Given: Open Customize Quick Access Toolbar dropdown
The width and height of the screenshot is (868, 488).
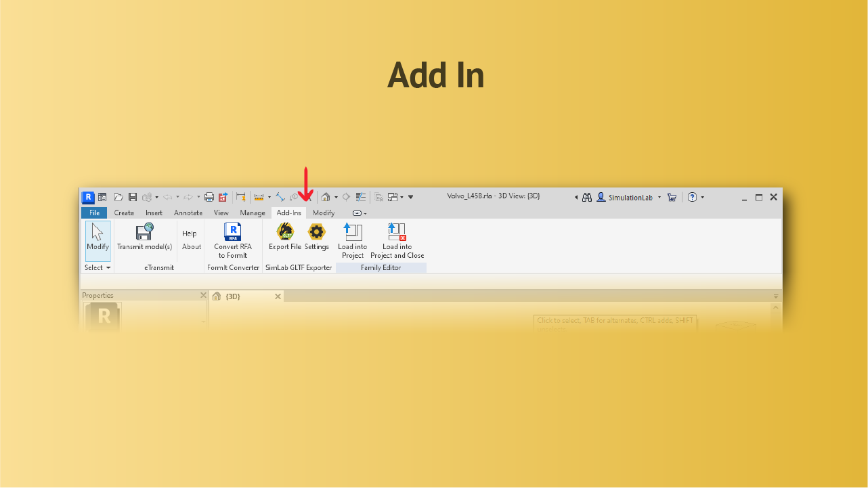Looking at the screenshot, I should click(410, 197).
